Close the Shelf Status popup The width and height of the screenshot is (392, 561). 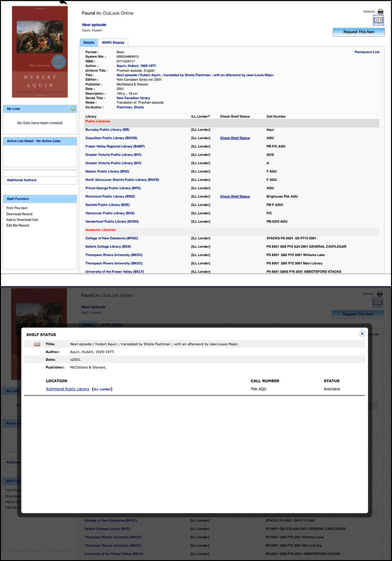point(362,333)
